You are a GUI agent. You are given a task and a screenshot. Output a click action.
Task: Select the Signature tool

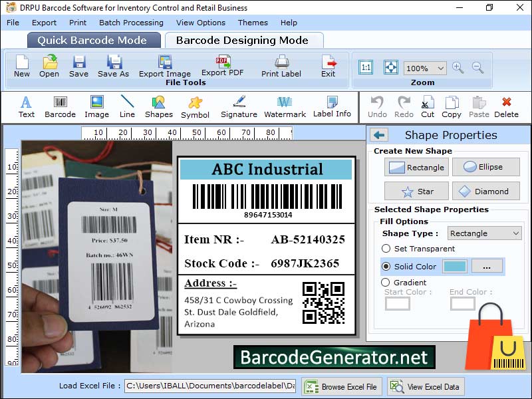click(x=238, y=107)
